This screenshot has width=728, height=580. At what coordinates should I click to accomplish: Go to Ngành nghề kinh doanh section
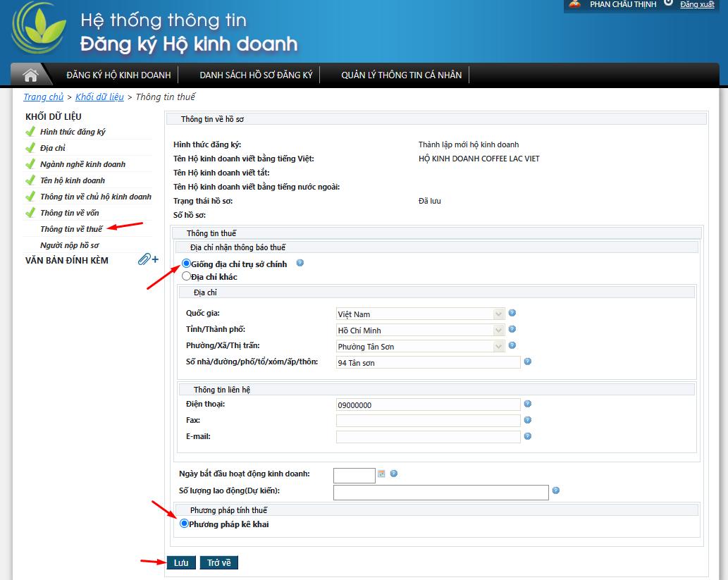[82, 164]
